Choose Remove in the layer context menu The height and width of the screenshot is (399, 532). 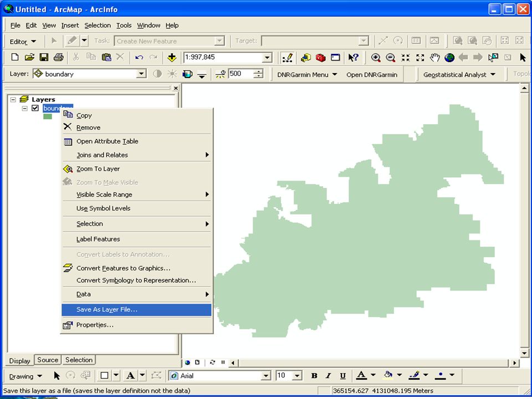pyautogui.click(x=136, y=127)
